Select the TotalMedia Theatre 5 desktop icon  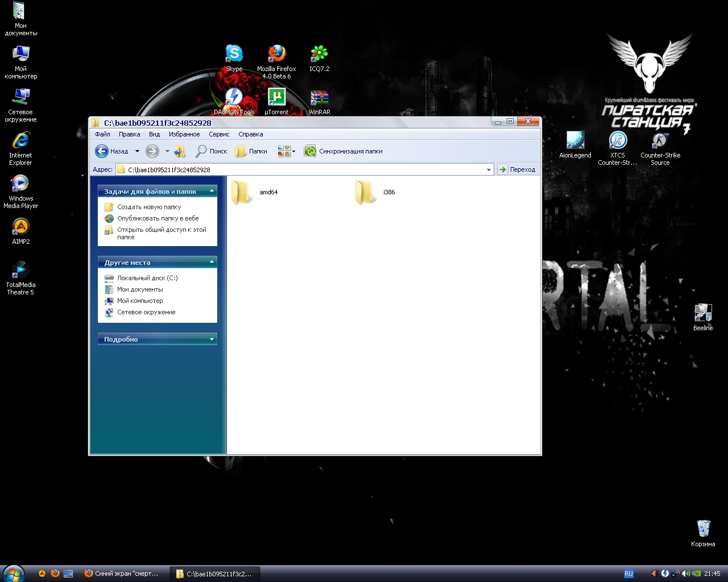pyautogui.click(x=20, y=277)
